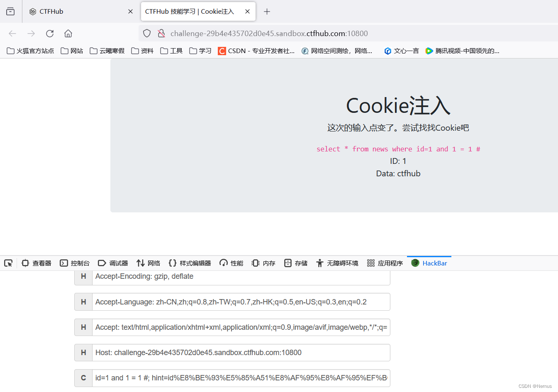
Task: Select the element picker tool in DevTools
Action: click(8, 263)
